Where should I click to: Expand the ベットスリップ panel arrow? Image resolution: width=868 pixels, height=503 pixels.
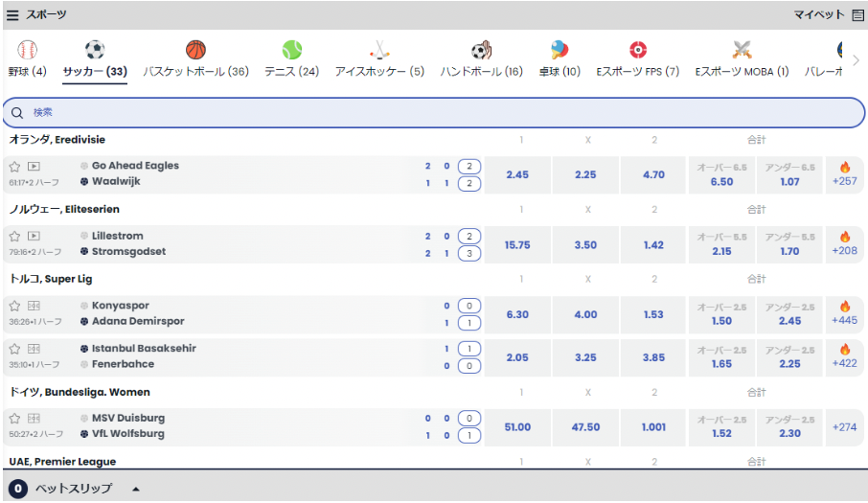[135, 489]
